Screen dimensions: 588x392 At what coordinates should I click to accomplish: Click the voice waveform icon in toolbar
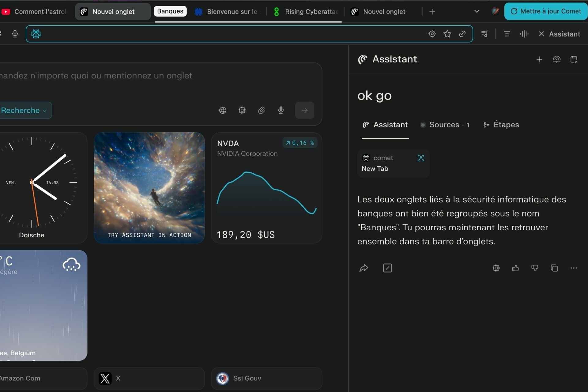(524, 34)
